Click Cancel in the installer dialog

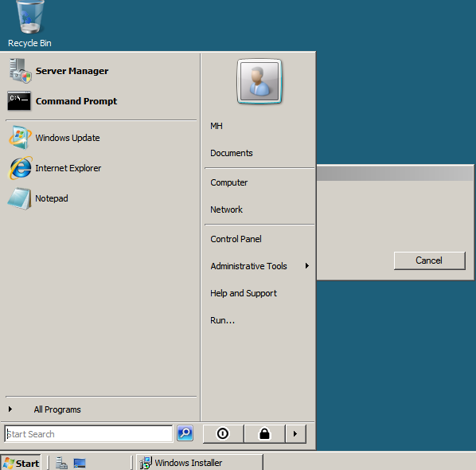click(x=429, y=260)
